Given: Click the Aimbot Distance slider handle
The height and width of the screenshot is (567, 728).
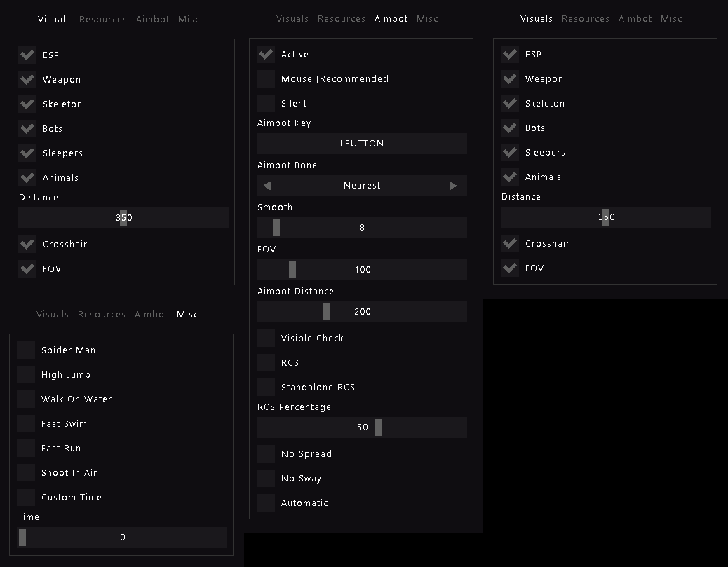Looking at the screenshot, I should point(326,312).
